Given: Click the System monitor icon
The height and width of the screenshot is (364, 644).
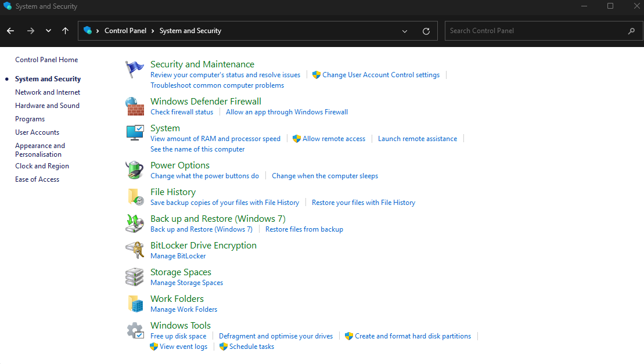Looking at the screenshot, I should coord(135,133).
